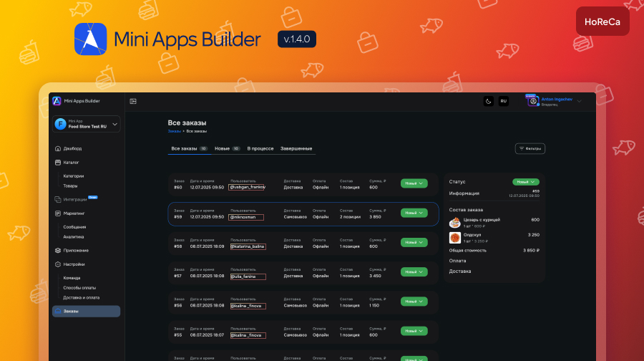Open Приложение in the sidebar
Viewport: 644px width, 361px height.
click(76, 250)
